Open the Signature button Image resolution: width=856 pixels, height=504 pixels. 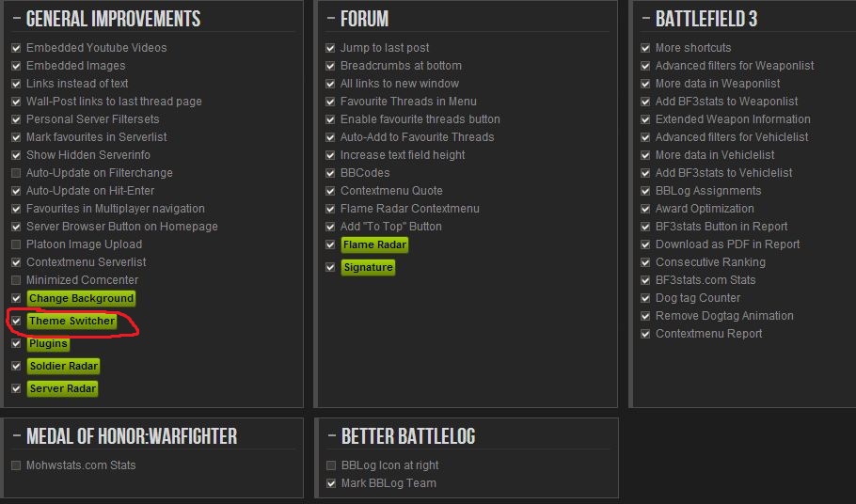point(368,268)
